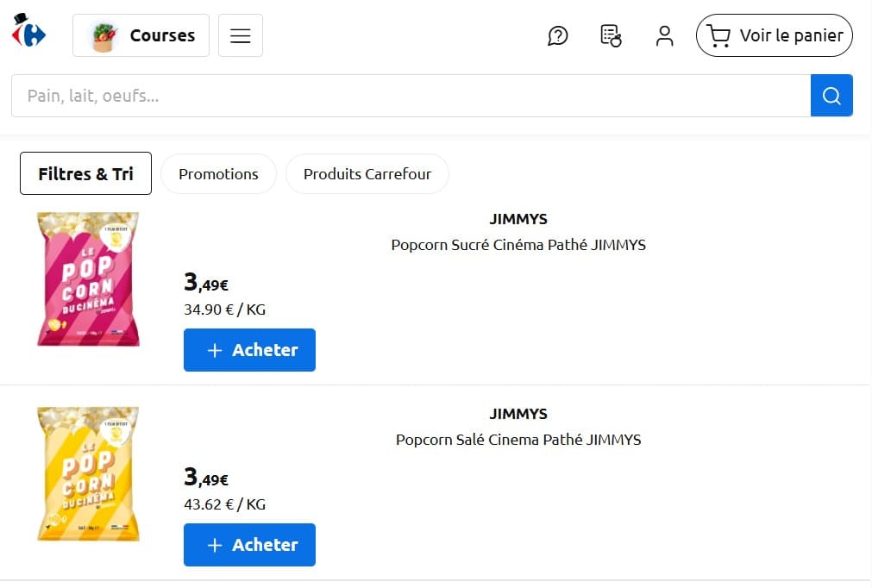The width and height of the screenshot is (872, 588).
Task: Open the yellow Popcorn Salé product image
Action: (x=88, y=473)
